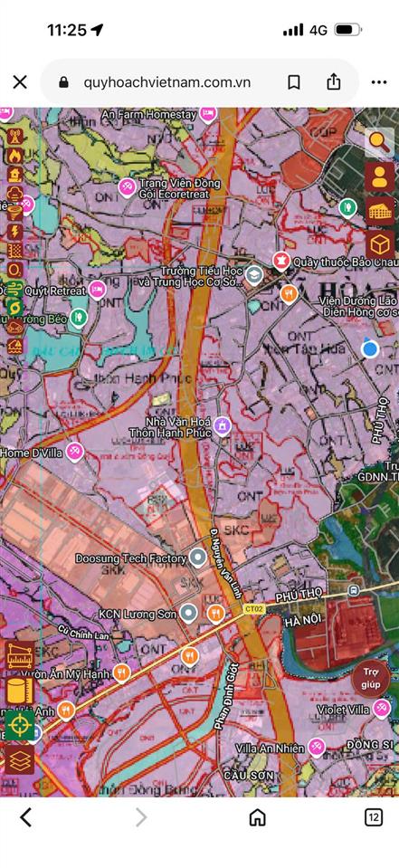
Task: Tap the bus stop icon near Phú Thọ
Action: coord(353,590)
